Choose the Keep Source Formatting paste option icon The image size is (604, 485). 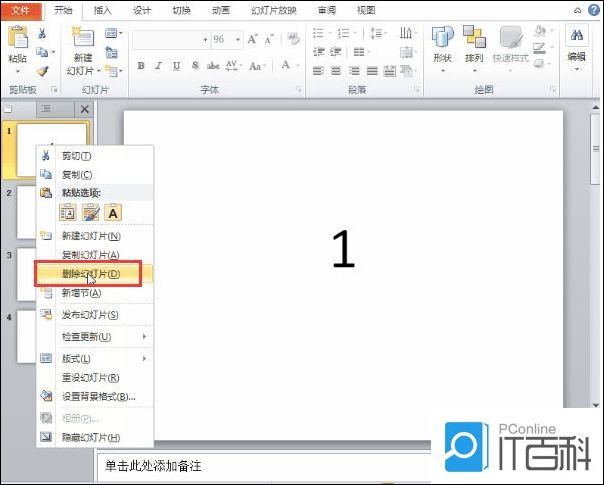pyautogui.click(x=91, y=212)
